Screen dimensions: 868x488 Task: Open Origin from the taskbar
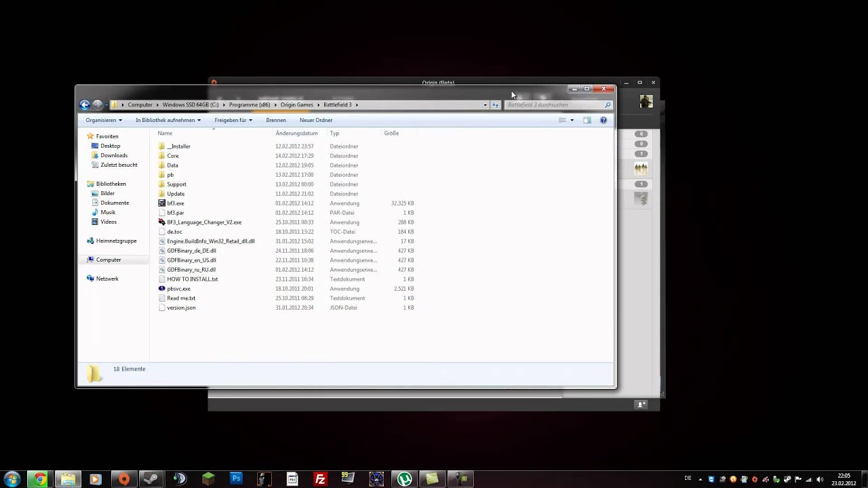point(123,479)
